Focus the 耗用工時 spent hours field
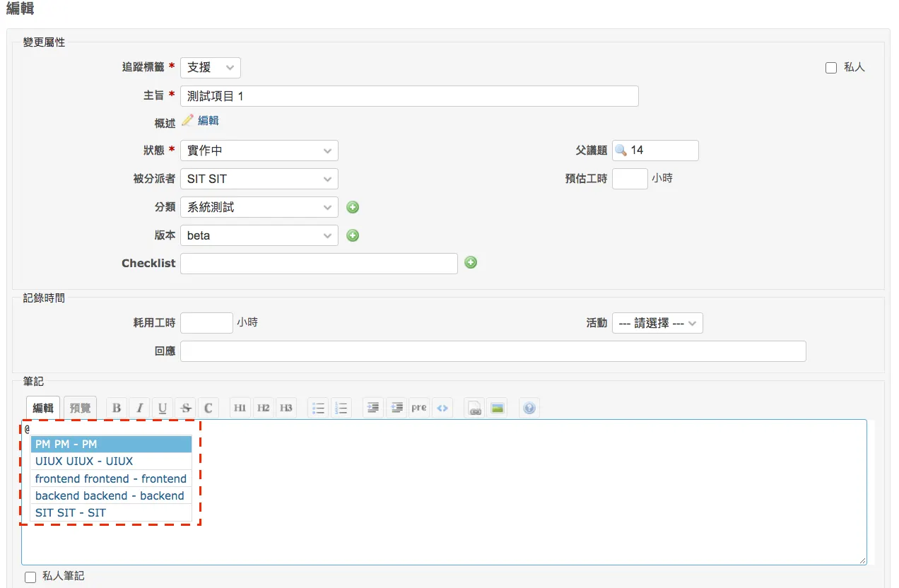 pos(206,323)
